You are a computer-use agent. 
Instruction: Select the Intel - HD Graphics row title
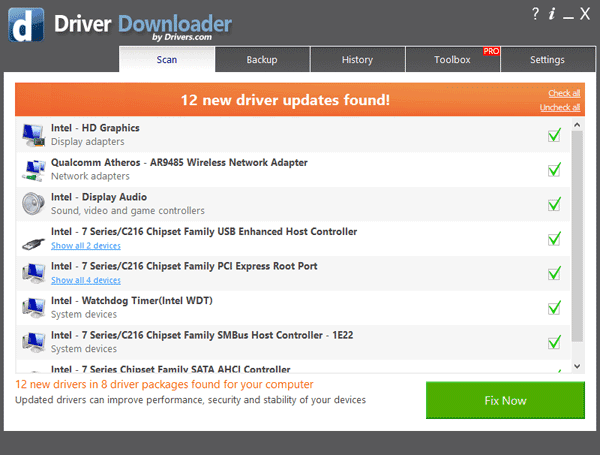[95, 128]
